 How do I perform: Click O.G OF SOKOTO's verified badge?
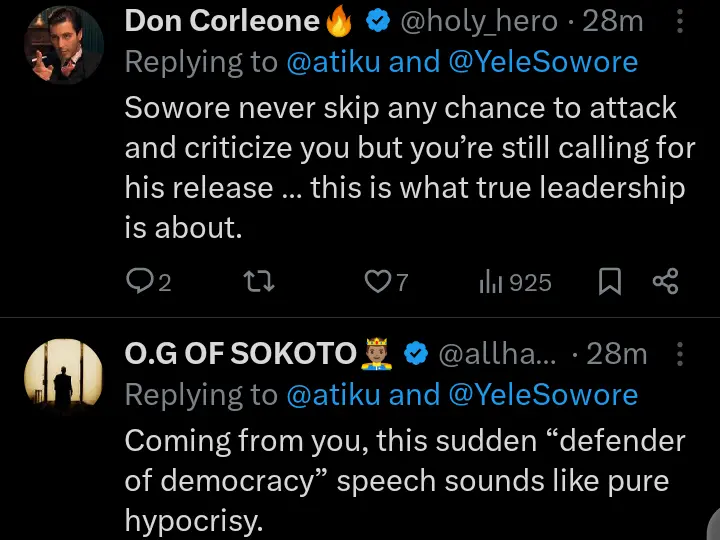coord(415,354)
